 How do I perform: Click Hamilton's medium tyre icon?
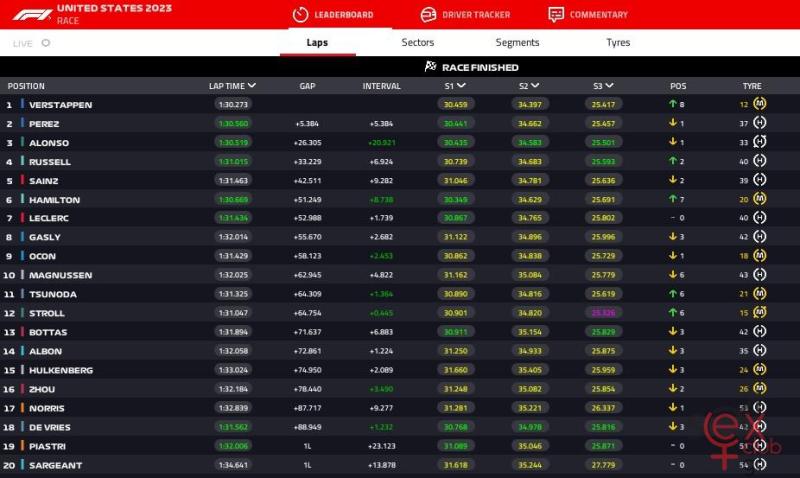pos(760,199)
